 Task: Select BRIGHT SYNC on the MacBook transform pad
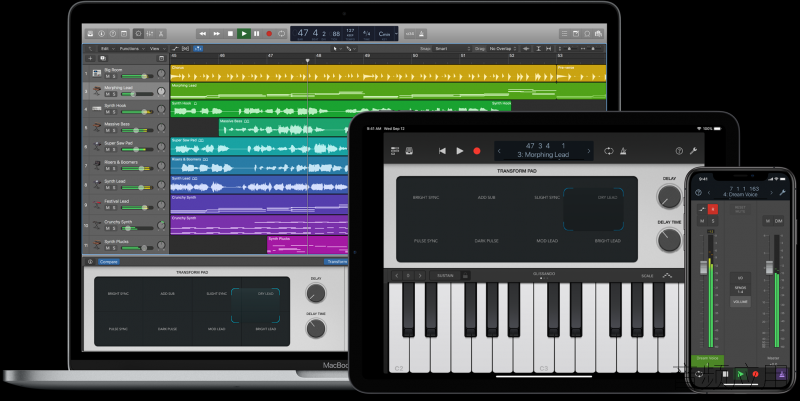118,293
